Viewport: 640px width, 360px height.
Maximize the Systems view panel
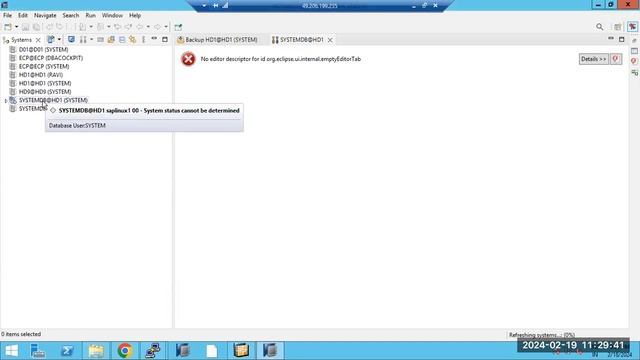[165, 39]
